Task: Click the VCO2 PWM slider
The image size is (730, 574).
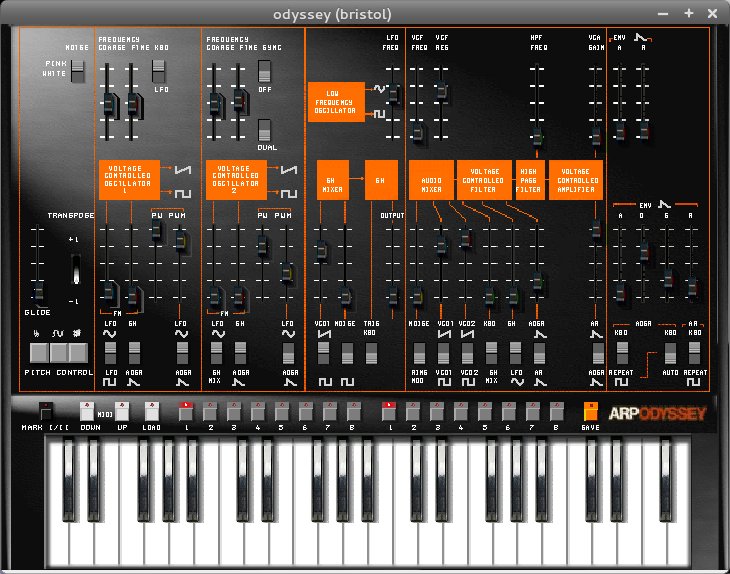Action: [287, 273]
